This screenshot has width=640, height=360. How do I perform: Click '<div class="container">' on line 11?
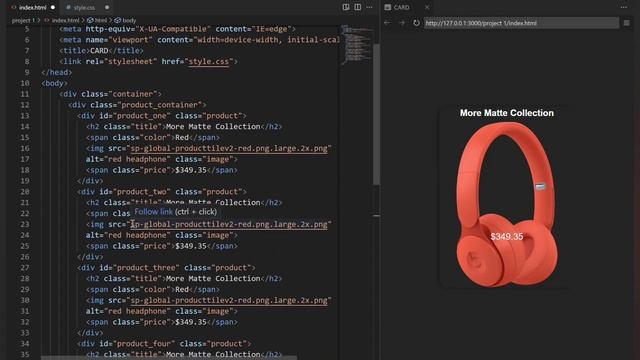click(110, 94)
